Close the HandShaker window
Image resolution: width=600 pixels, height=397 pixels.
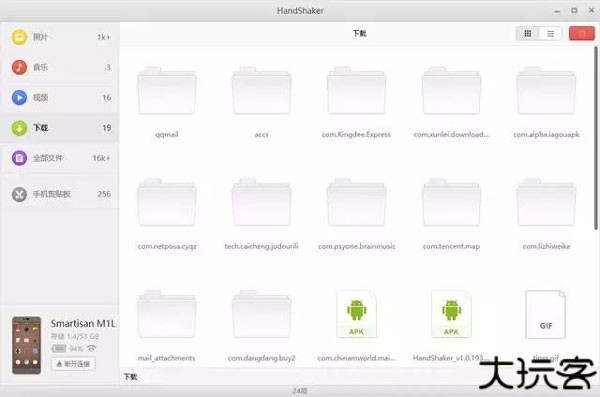pyautogui.click(x=591, y=11)
